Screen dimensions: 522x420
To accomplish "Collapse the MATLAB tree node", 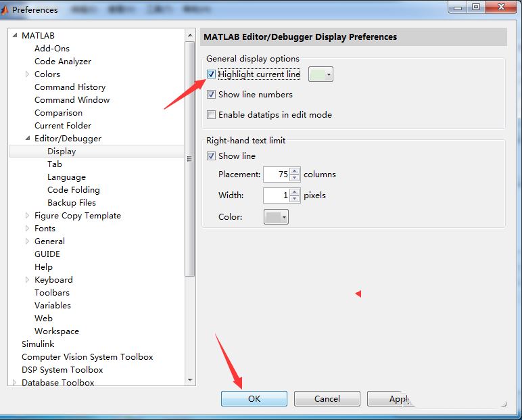I will pos(15,35).
